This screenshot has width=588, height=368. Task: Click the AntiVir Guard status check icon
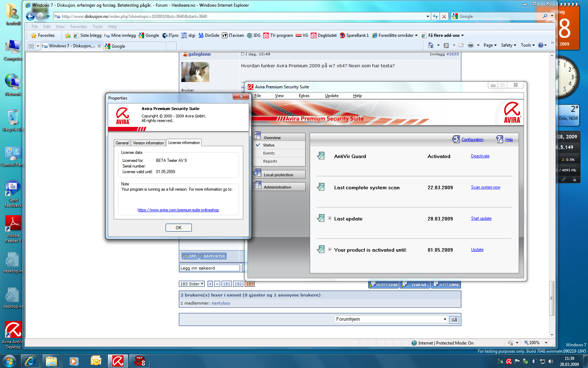(x=321, y=156)
